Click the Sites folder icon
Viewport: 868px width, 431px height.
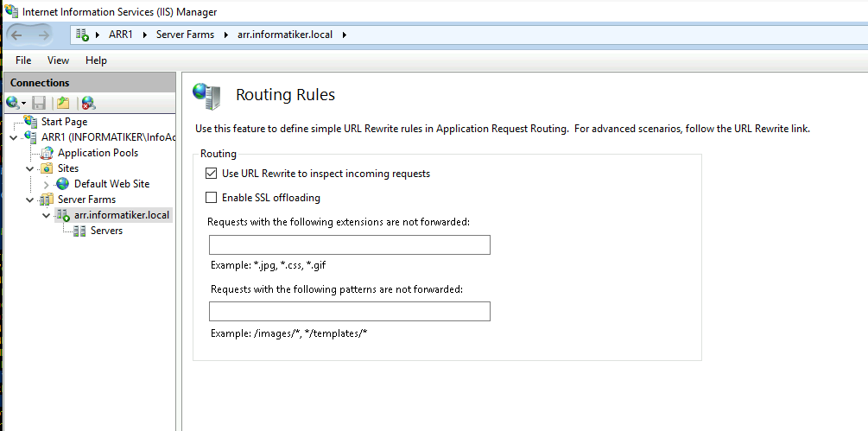(47, 168)
